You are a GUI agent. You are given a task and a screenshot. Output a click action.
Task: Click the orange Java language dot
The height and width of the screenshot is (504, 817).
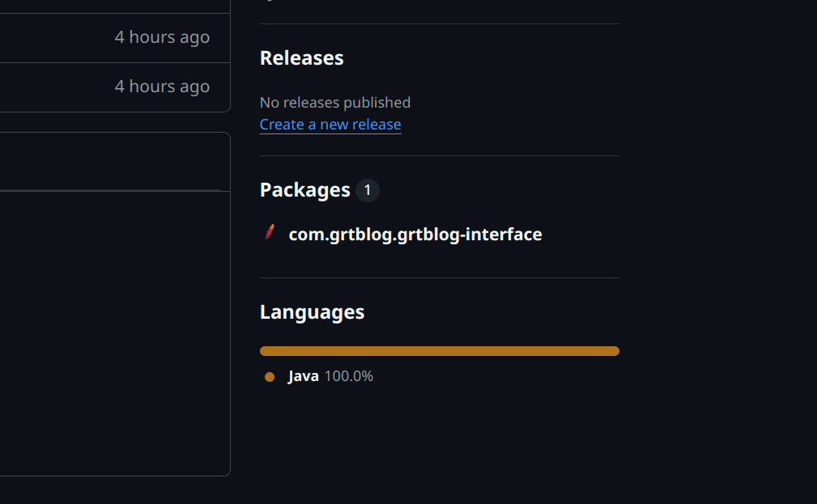click(x=270, y=377)
